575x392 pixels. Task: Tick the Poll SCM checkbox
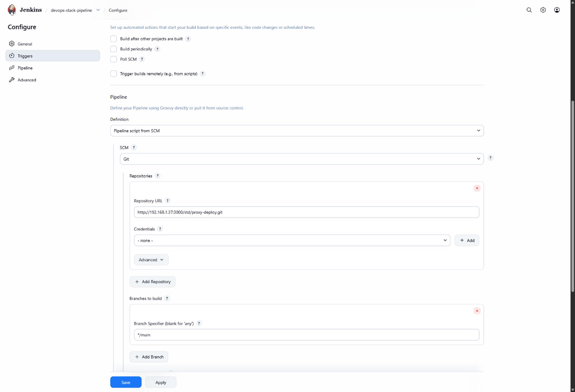click(113, 59)
